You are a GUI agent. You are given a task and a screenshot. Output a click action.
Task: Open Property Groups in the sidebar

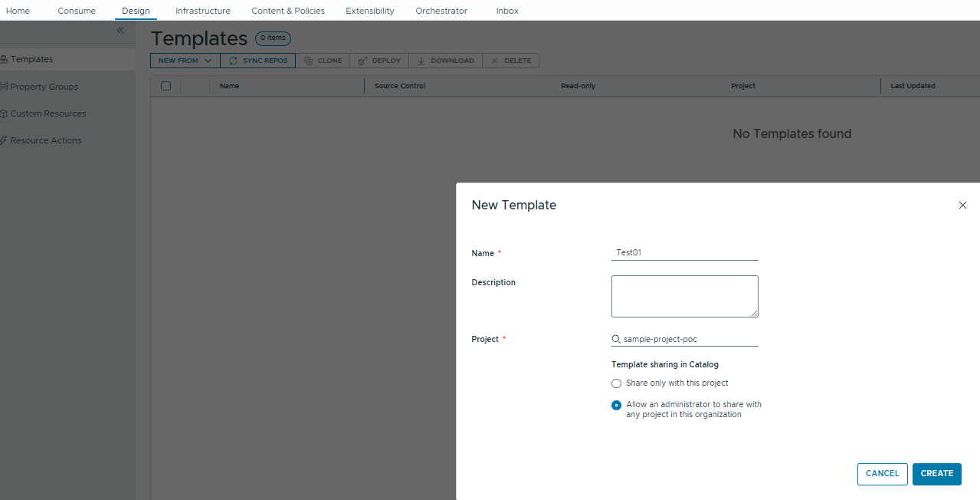[x=44, y=87]
